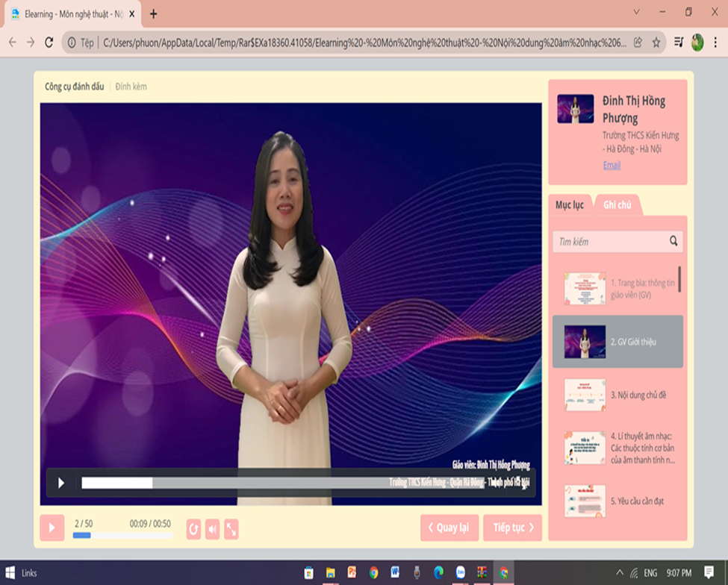Open a new browser tab

coord(154,13)
